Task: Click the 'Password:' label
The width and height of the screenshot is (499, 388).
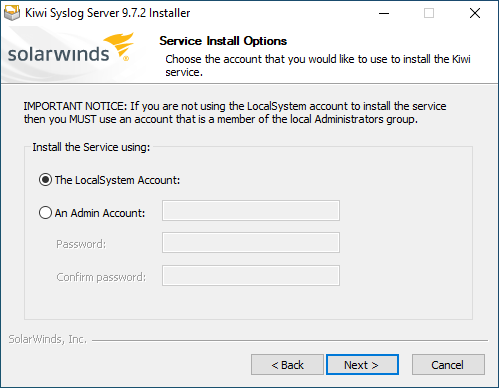Action: click(x=81, y=244)
